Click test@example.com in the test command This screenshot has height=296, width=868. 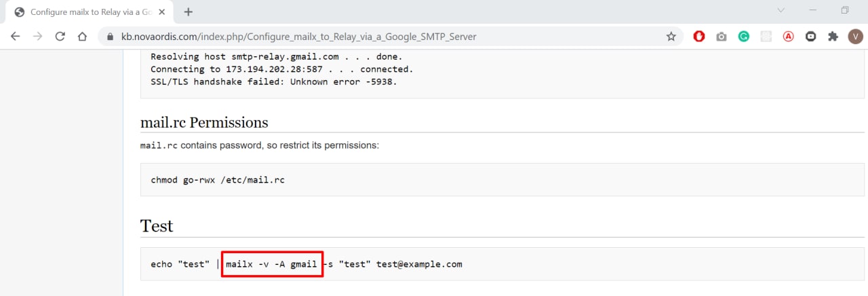click(420, 264)
